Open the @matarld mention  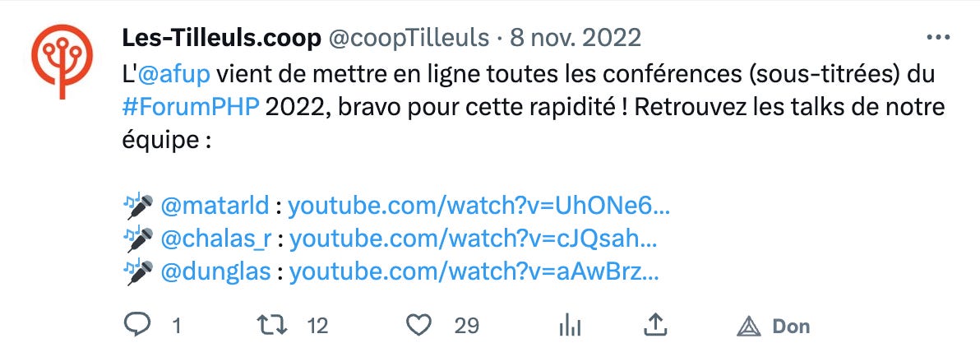point(215,205)
